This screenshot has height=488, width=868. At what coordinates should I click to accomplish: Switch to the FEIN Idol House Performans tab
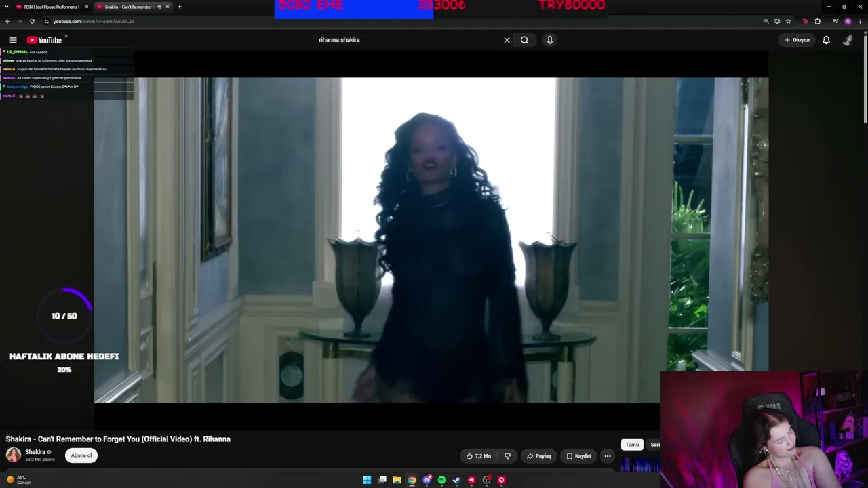52,7
